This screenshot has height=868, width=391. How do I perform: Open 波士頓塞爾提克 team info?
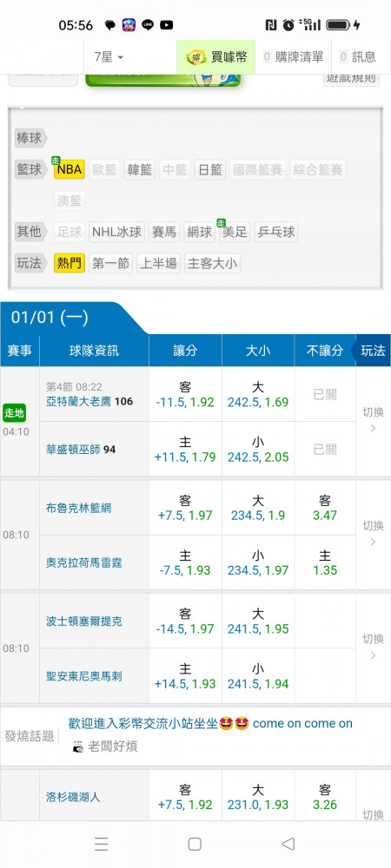tap(83, 621)
